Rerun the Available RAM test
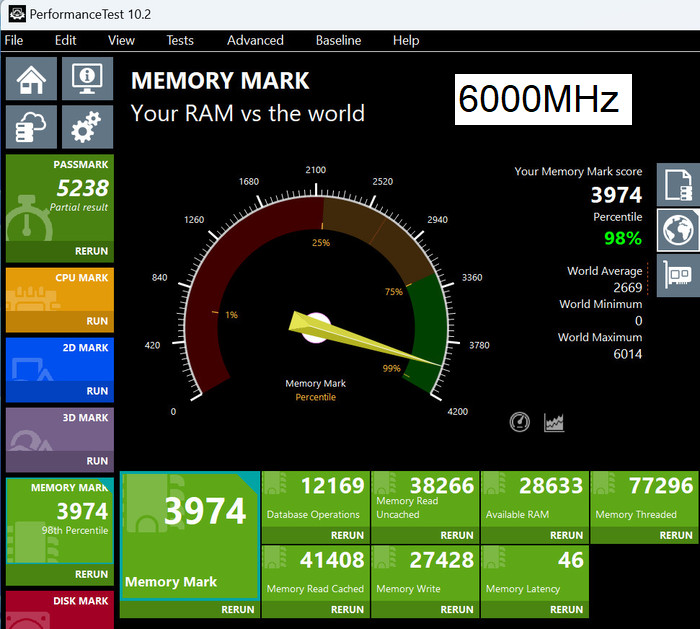700x629 pixels. 566,535
